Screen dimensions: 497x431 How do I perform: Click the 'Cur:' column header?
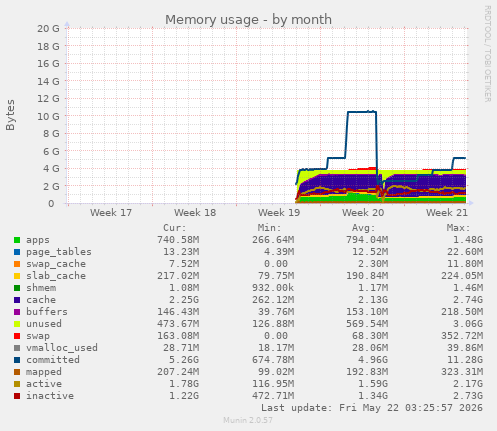coord(175,228)
